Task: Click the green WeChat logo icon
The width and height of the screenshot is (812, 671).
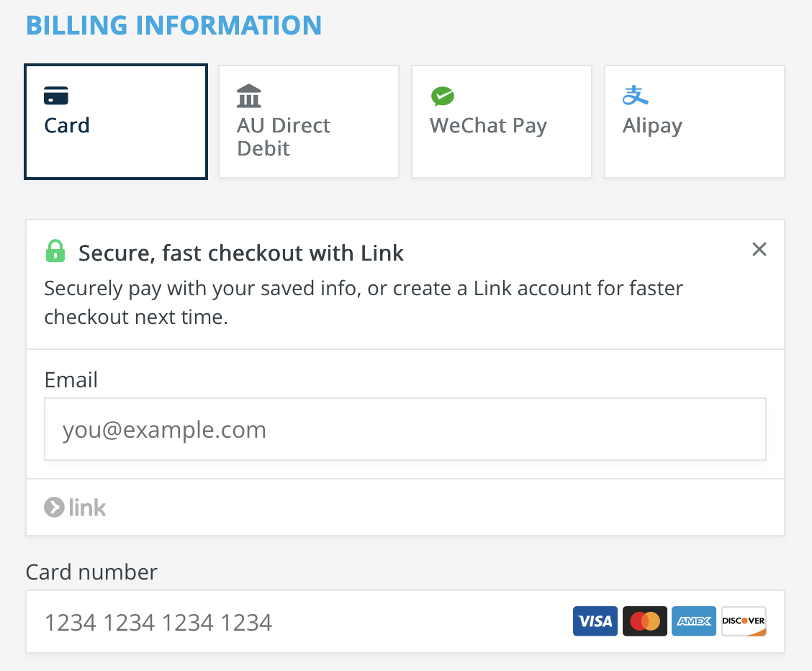Action: (x=442, y=96)
